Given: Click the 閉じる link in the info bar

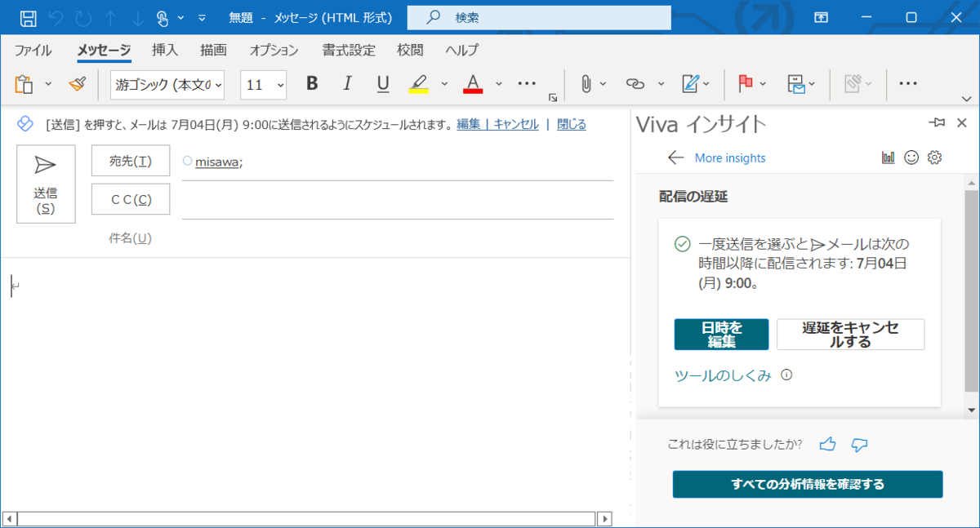Looking at the screenshot, I should (572, 124).
